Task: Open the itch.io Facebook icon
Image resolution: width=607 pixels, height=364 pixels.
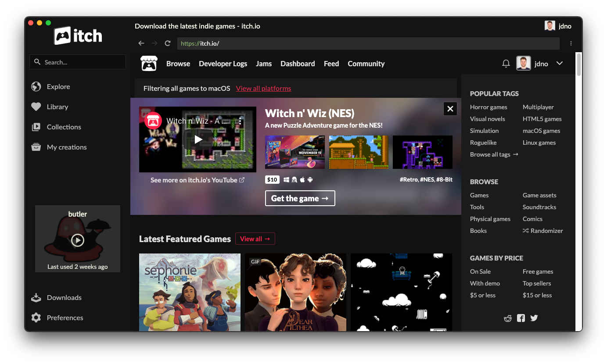Action: [521, 318]
